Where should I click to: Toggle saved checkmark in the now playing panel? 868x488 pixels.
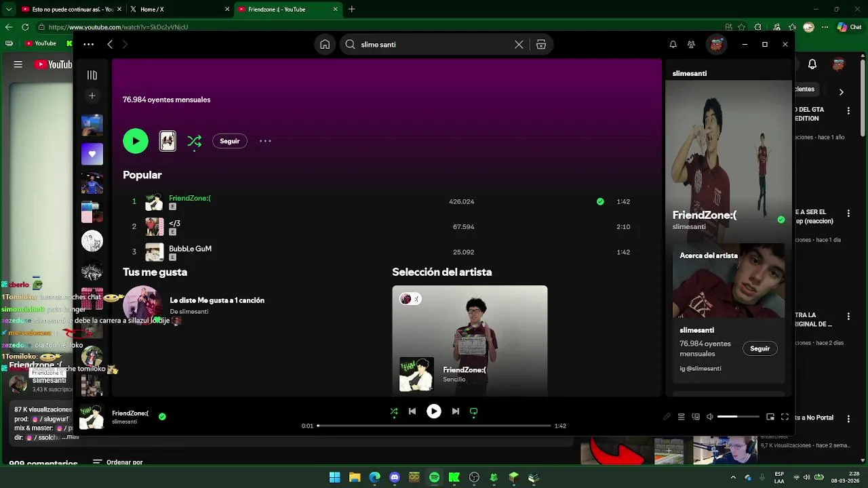click(781, 220)
